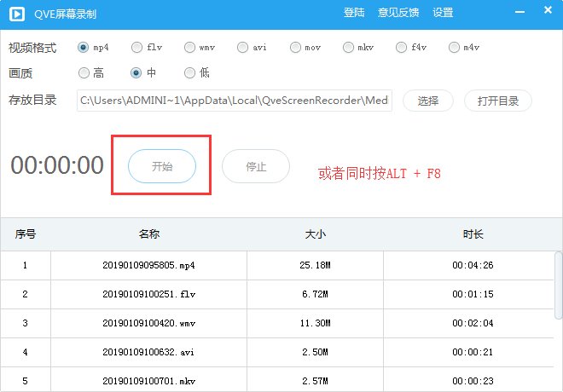The height and width of the screenshot is (392, 563).
Task: Select the mp4 video format
Action: coord(83,47)
